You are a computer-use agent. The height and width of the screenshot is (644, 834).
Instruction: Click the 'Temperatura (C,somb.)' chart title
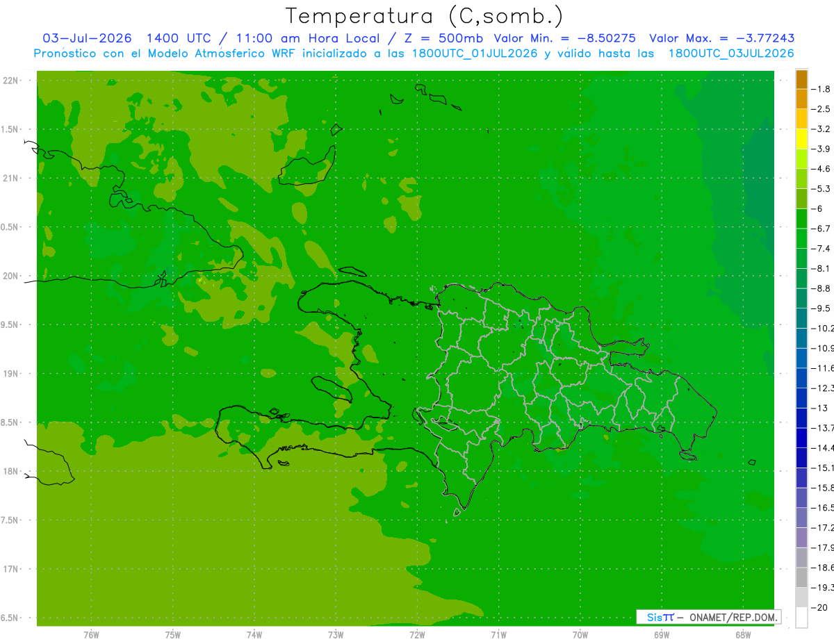[425, 16]
